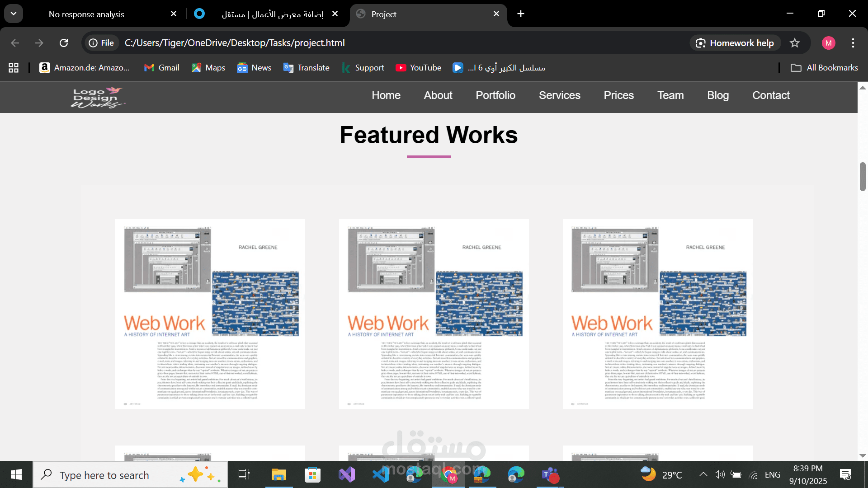Open the Translate bookmark

tap(307, 68)
